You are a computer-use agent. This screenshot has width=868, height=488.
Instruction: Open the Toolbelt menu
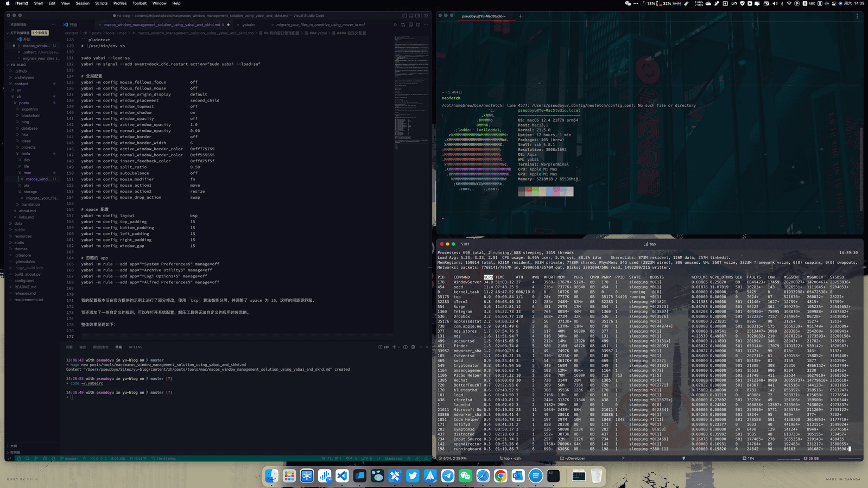[140, 3]
